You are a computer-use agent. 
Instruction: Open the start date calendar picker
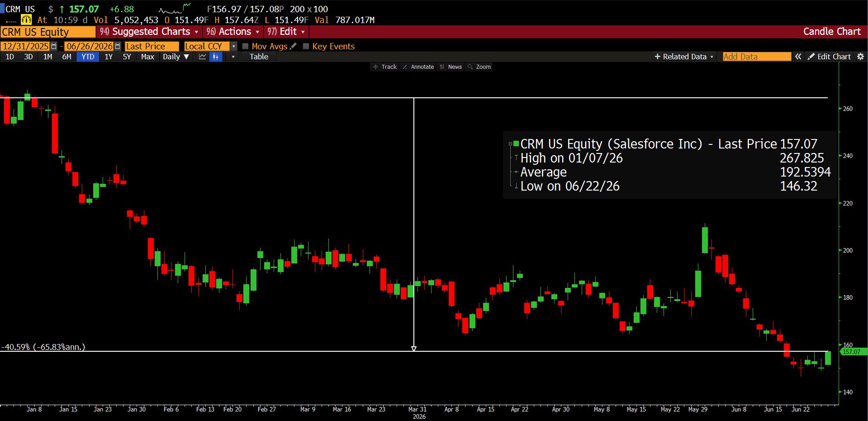(54, 46)
